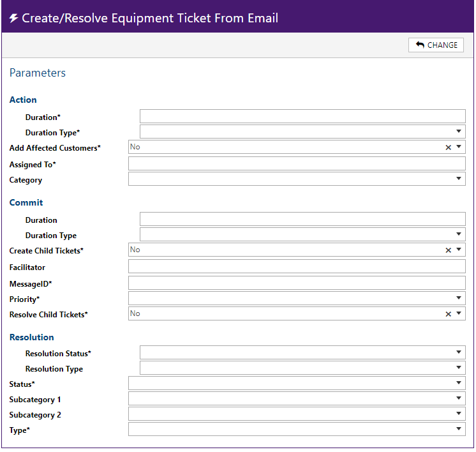The height and width of the screenshot is (452, 476).
Task: Click the Resolution section heading
Action: pos(31,337)
